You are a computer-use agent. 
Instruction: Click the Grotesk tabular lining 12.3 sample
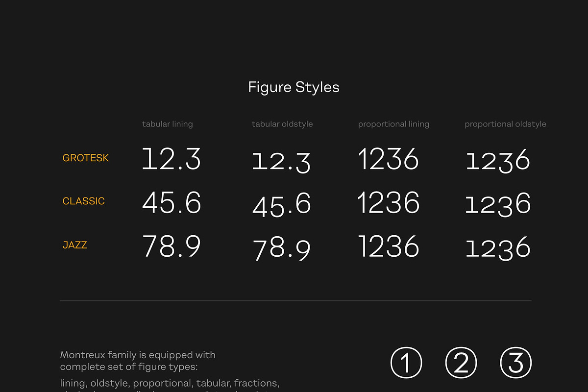tap(171, 159)
